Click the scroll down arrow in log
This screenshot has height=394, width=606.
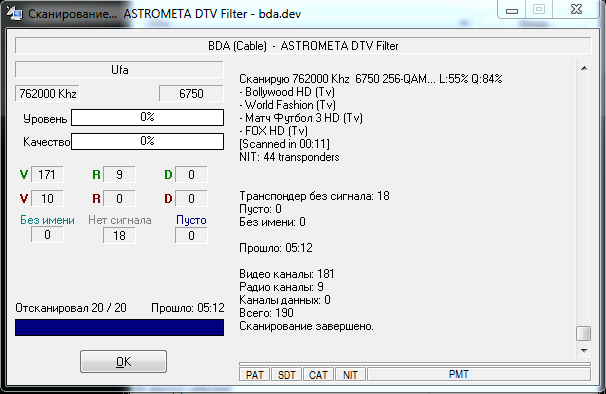(x=584, y=351)
